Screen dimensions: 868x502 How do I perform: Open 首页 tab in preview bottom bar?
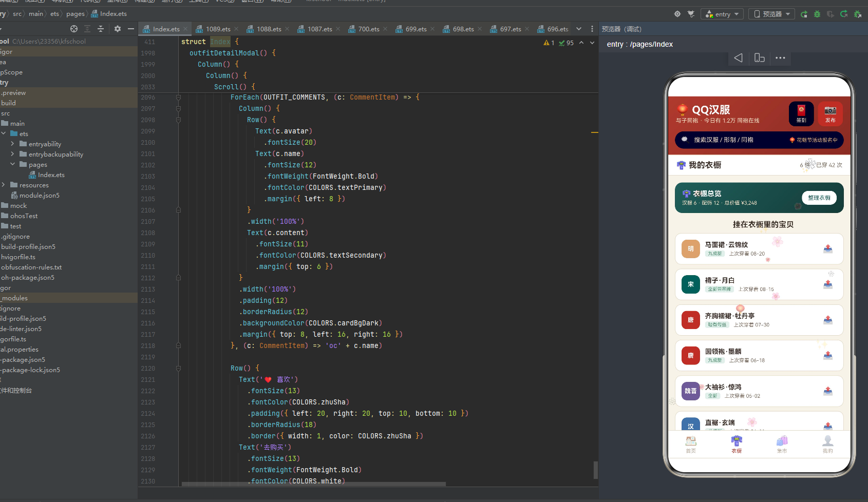coord(691,445)
